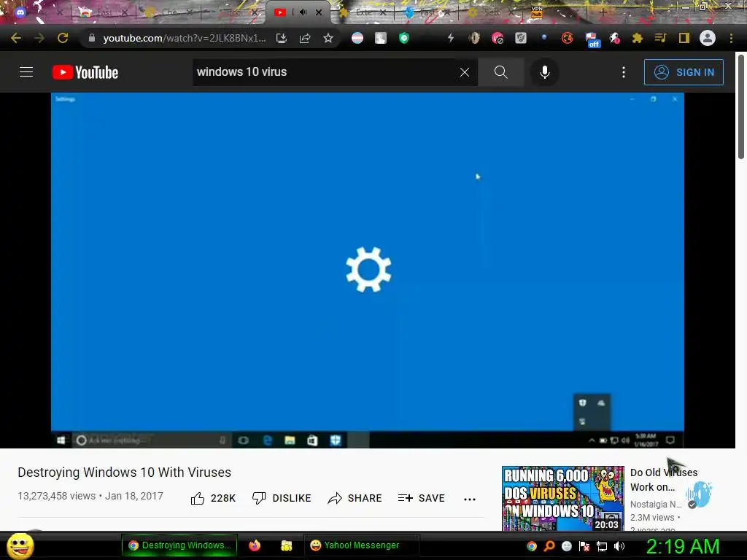Open the SHARE dialog
Viewport: 747px width, 560px height.
(355, 498)
